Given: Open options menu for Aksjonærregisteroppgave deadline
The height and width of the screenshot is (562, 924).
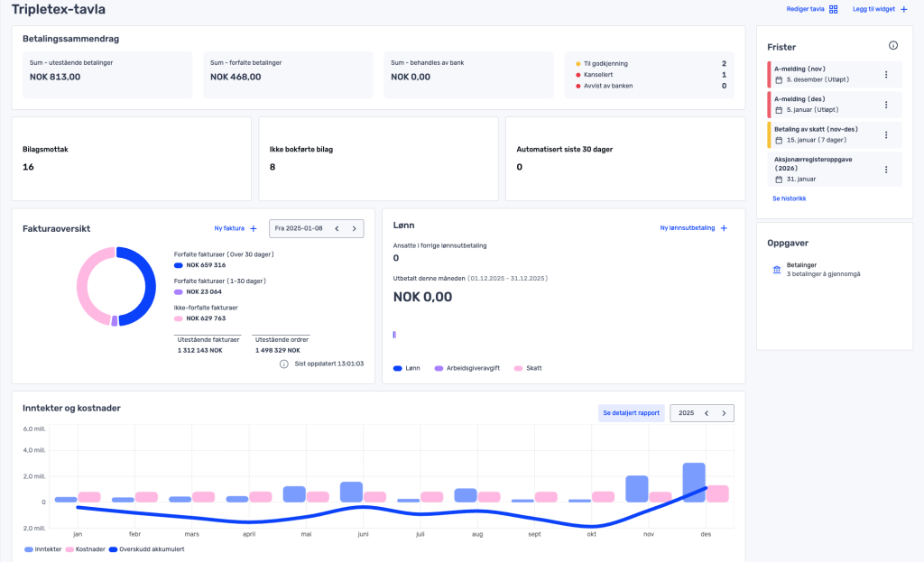Looking at the screenshot, I should click(x=886, y=170).
